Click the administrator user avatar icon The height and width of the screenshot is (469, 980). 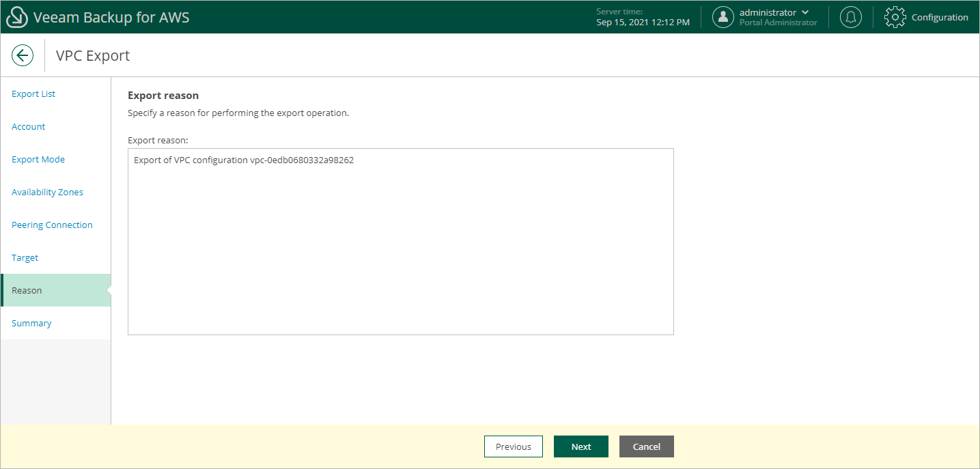point(723,17)
